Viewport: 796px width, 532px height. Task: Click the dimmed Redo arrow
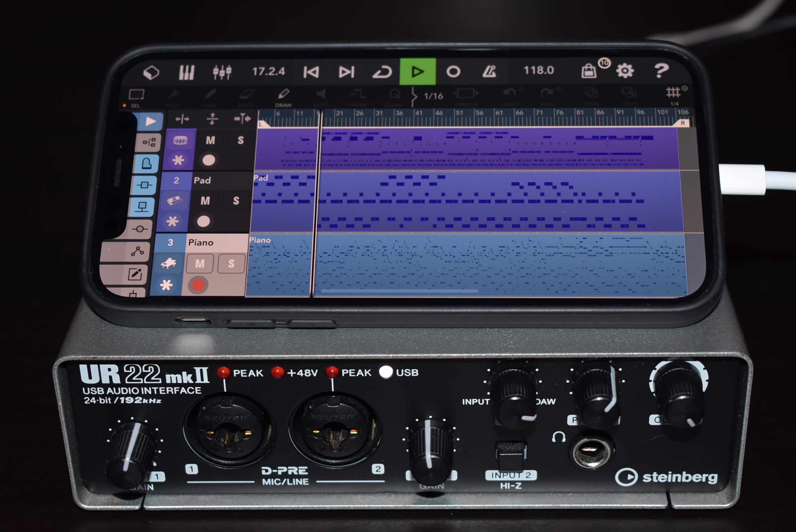click(548, 96)
